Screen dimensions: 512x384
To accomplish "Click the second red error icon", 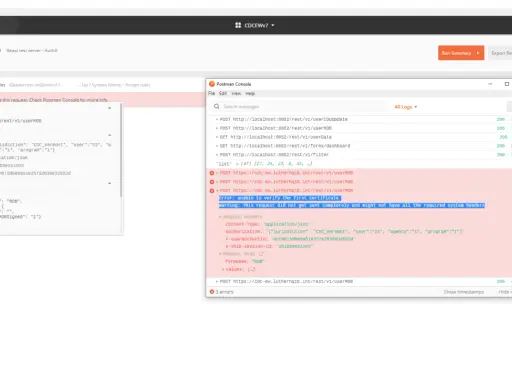I will [212, 182].
